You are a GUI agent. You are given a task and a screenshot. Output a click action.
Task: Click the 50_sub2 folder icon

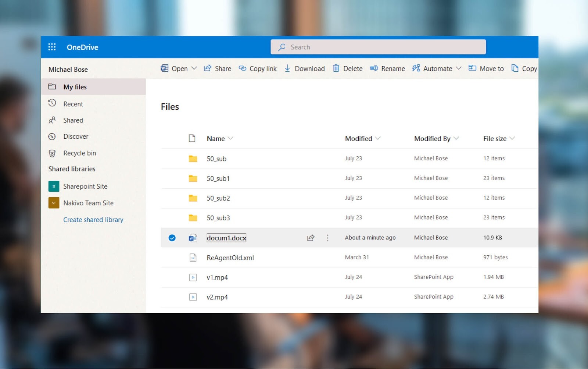coord(193,198)
